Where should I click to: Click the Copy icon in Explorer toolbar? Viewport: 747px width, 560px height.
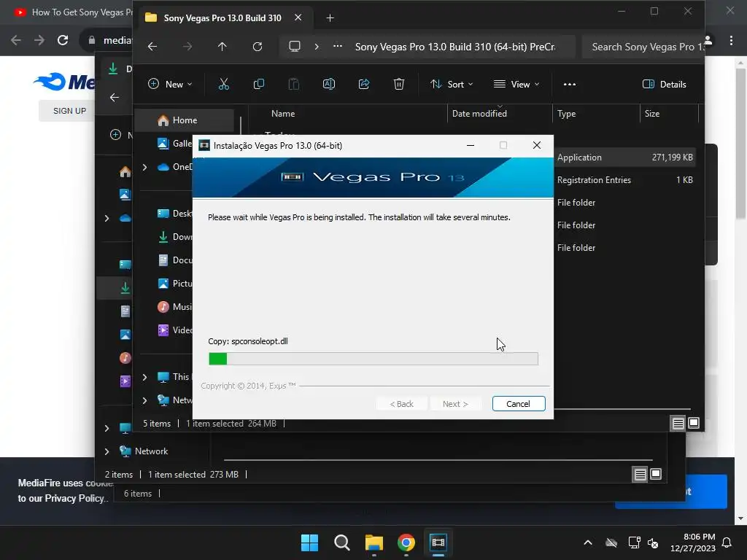coord(259,85)
